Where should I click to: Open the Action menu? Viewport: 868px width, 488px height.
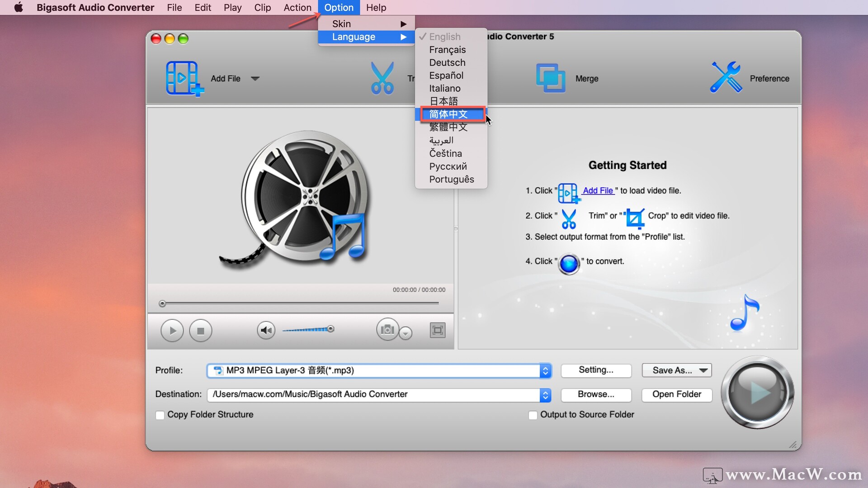[297, 8]
